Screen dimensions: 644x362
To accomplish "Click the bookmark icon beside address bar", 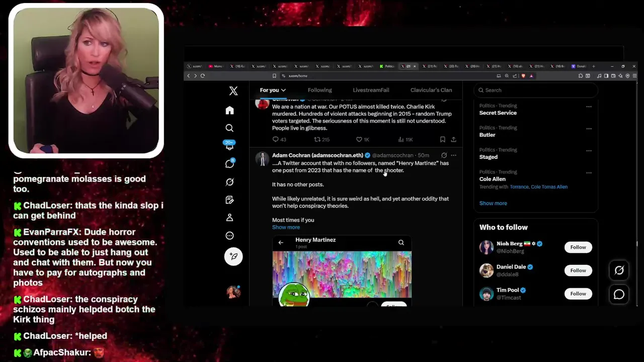I will tap(274, 76).
